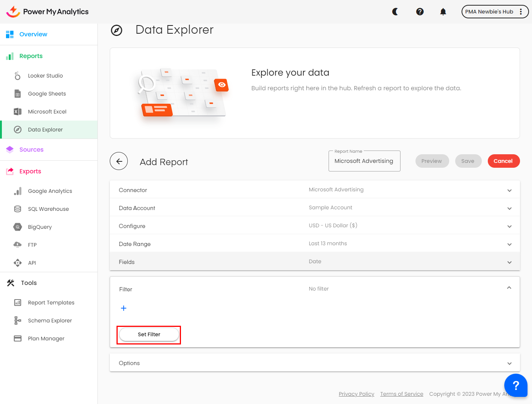The width and height of the screenshot is (532, 404).
Task: Open notifications bell icon
Action: pyautogui.click(x=443, y=12)
